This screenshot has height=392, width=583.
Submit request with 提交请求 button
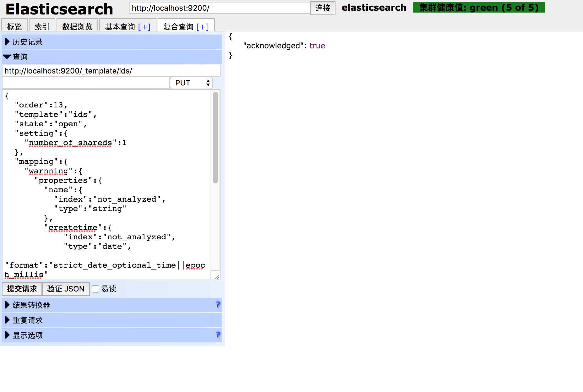click(22, 289)
